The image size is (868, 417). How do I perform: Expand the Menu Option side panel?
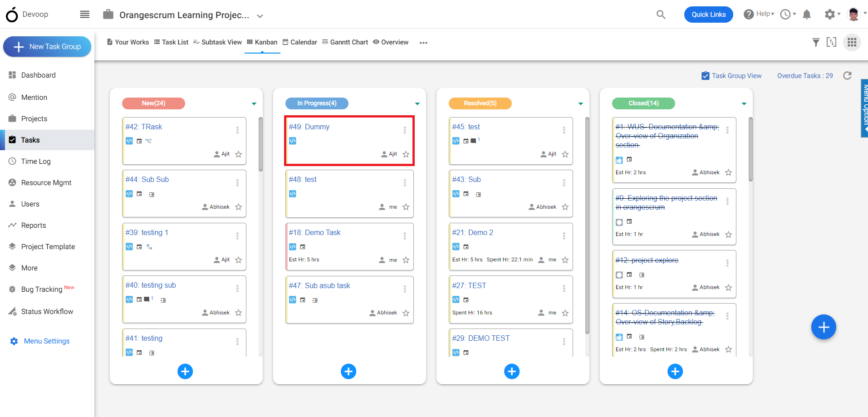865,108
